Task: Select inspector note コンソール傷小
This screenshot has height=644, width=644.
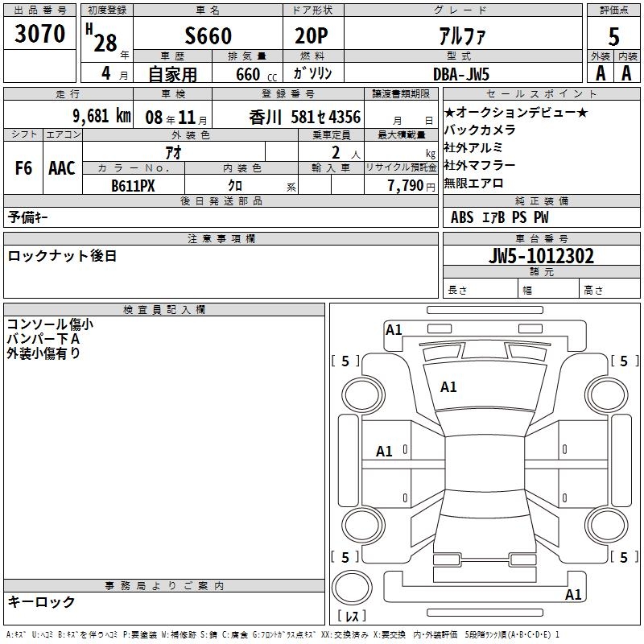Action: click(50, 324)
